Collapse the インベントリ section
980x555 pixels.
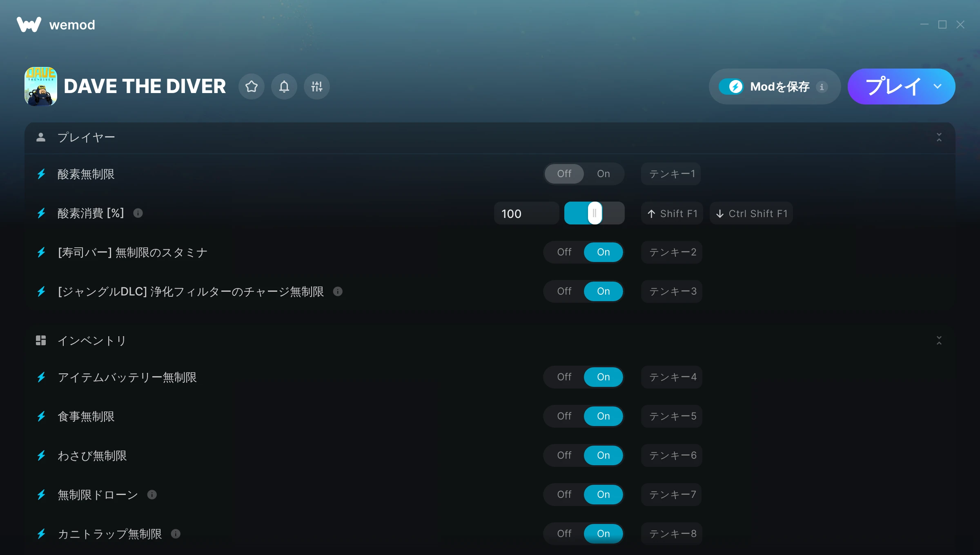point(939,340)
